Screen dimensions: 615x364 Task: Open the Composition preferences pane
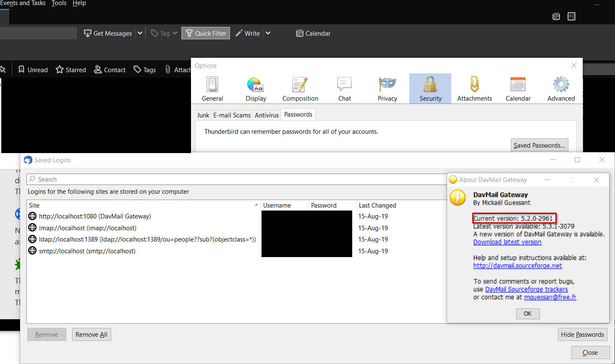[x=300, y=88]
